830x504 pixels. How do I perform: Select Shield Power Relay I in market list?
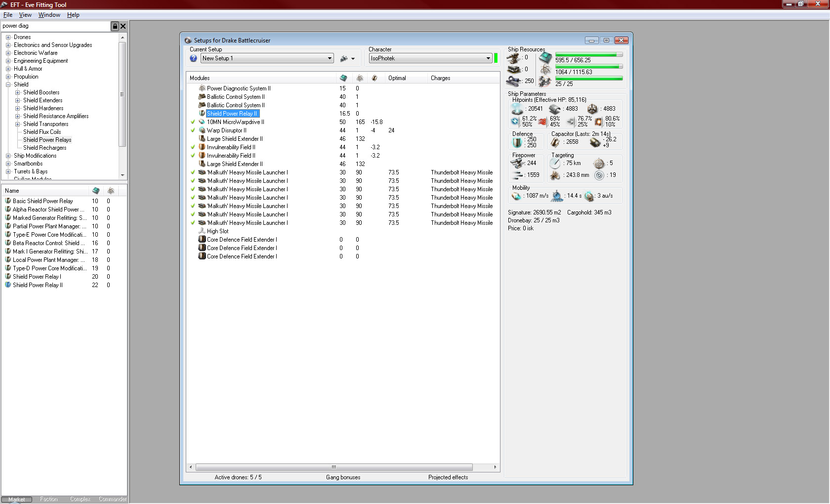point(37,277)
